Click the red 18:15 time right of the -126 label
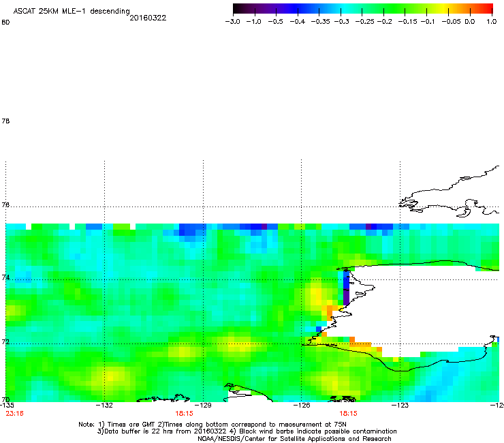The width and height of the screenshot is (504, 443). (x=349, y=414)
